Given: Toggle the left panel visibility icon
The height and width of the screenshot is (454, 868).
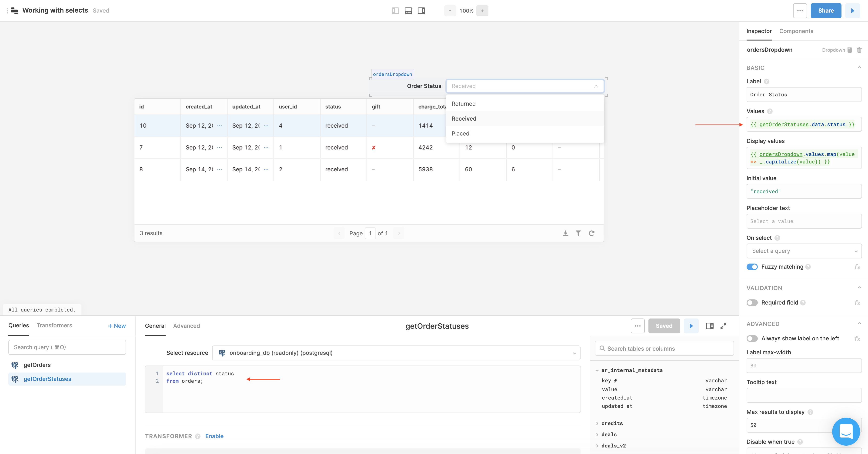Looking at the screenshot, I should tap(395, 10).
